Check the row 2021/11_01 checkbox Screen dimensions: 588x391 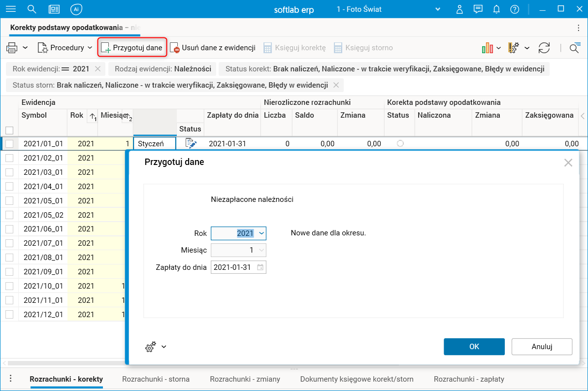pos(9,300)
